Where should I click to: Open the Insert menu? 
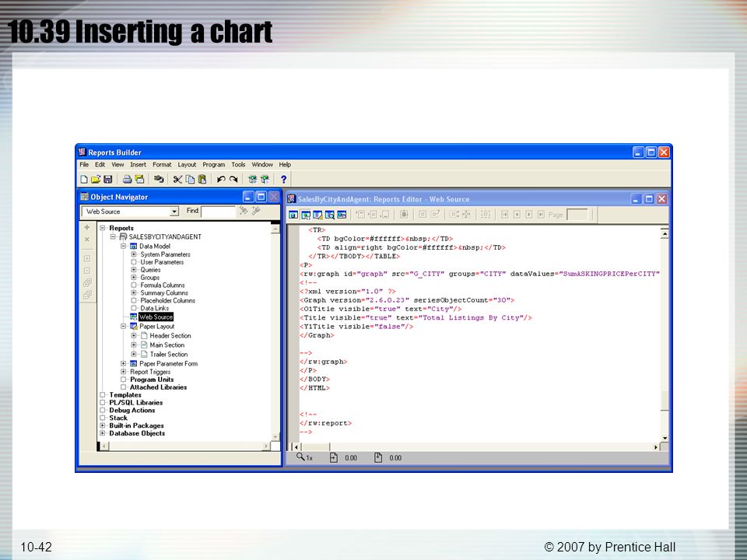[x=139, y=165]
